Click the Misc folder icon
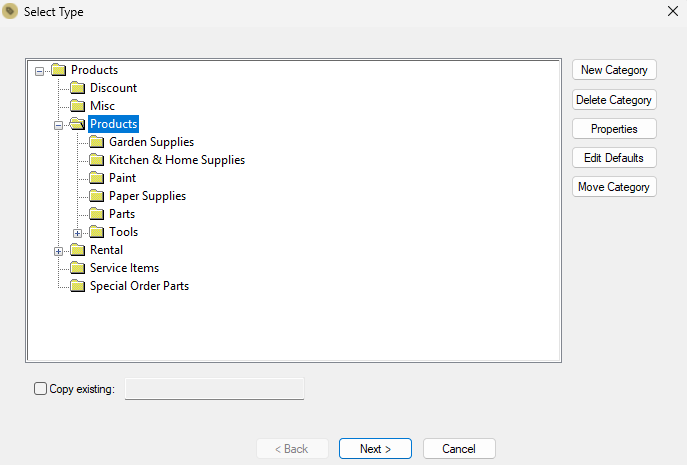The image size is (687, 465). point(78,106)
